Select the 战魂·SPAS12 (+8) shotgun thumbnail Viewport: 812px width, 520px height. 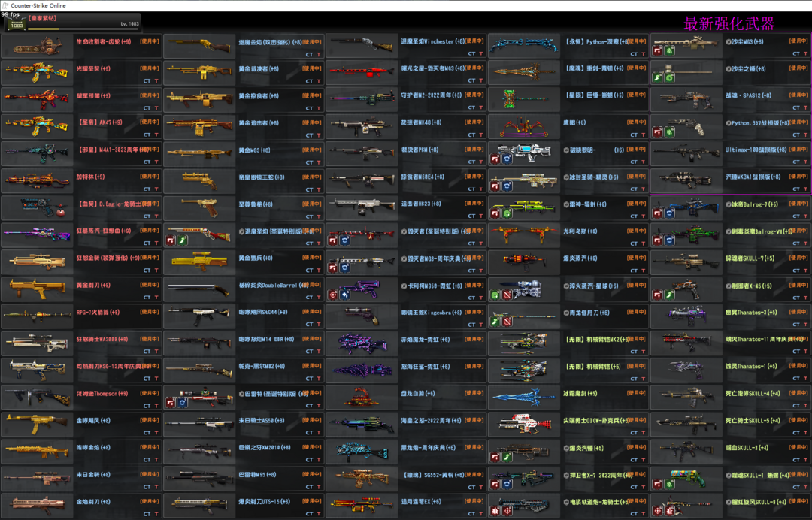click(x=686, y=100)
